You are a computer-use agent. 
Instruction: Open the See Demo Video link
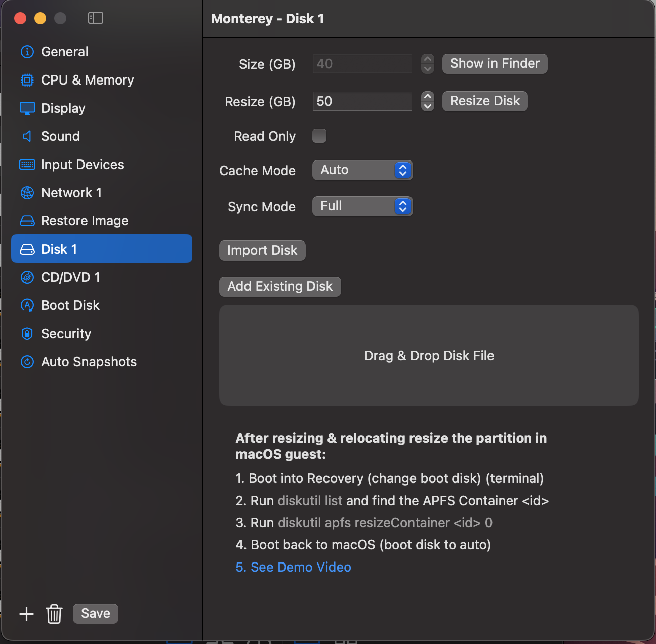[293, 567]
